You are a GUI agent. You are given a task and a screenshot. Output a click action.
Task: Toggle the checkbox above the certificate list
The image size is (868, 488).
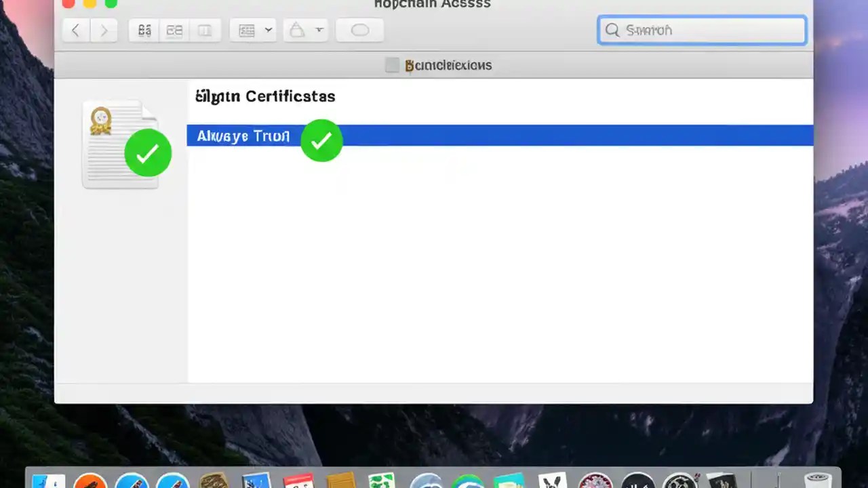pos(392,65)
